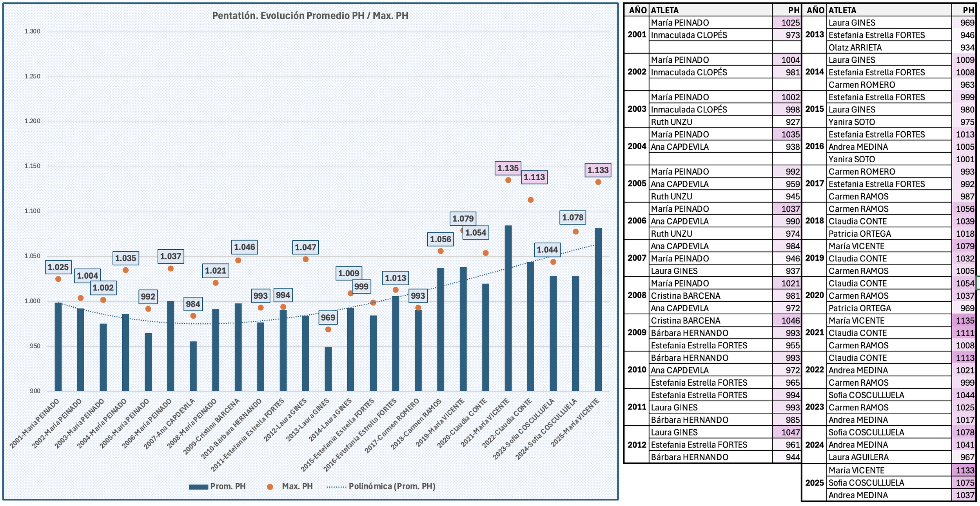
Task: Click the 2001 year cell in table
Action: point(637,34)
